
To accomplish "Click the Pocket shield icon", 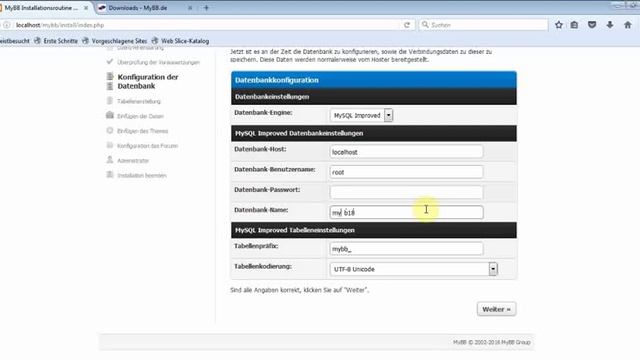I will (592, 25).
